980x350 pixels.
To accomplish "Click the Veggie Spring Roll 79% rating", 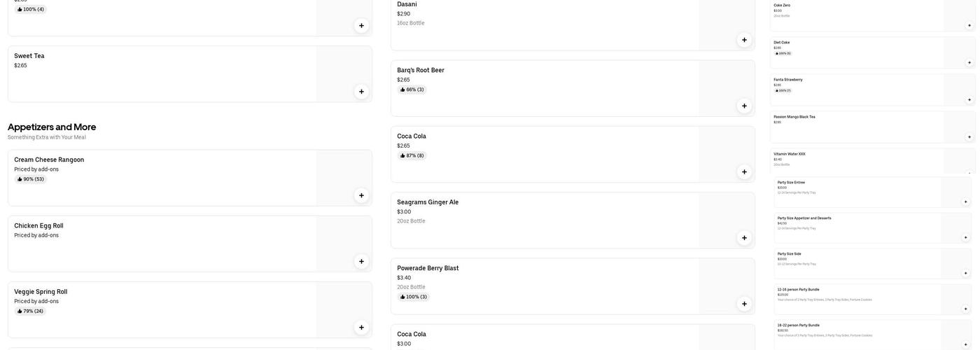I will (x=30, y=311).
